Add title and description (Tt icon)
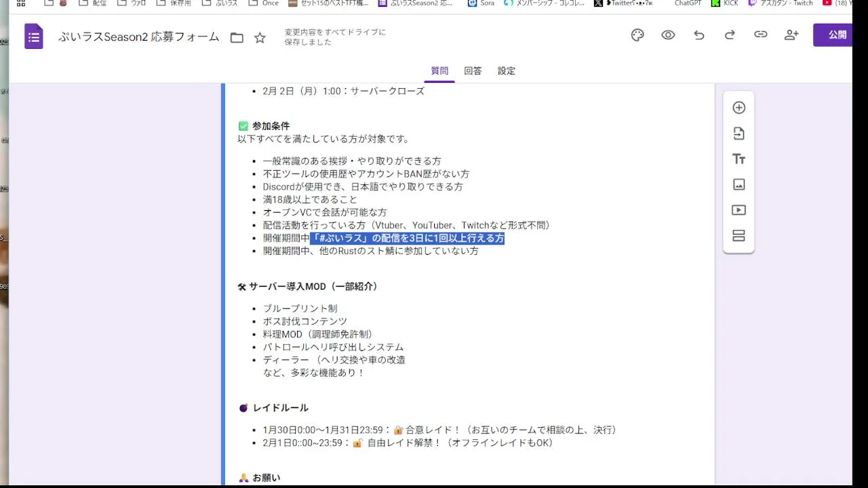 click(739, 159)
